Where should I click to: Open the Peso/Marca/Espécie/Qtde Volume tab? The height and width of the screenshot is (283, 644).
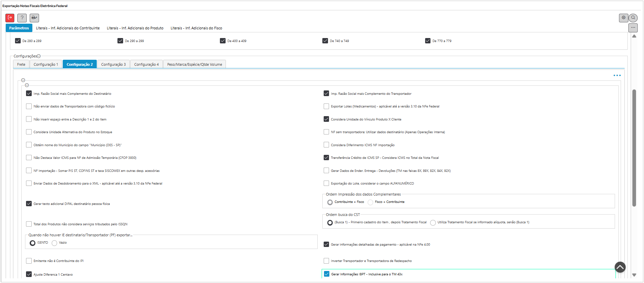pos(195,64)
